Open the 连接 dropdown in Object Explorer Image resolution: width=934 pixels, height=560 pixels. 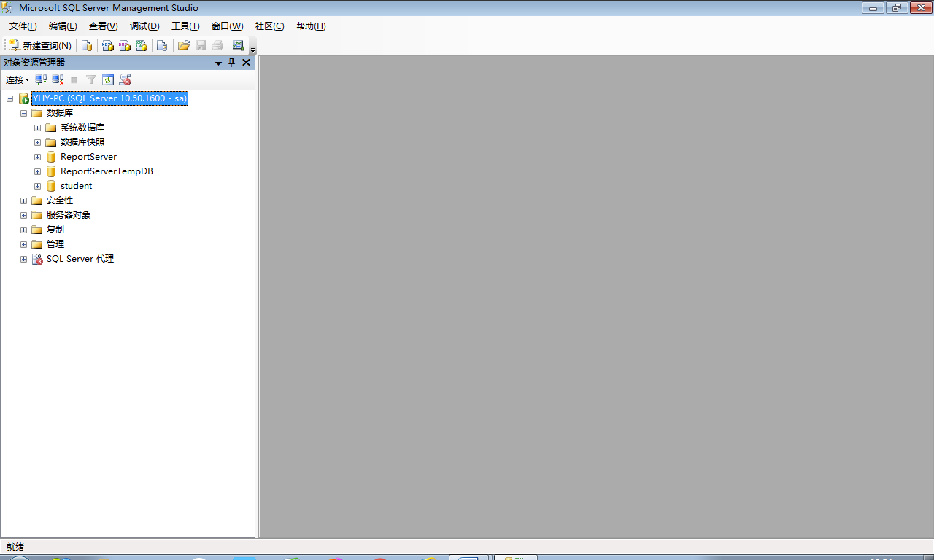click(18, 80)
